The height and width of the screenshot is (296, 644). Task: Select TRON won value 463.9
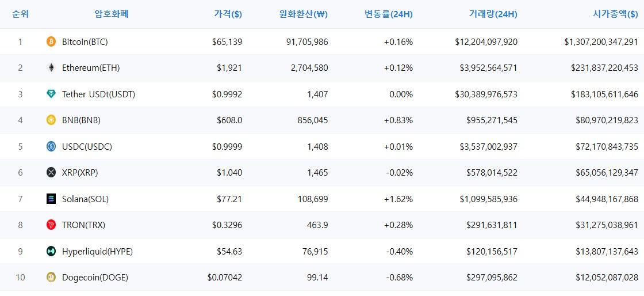tap(317, 225)
